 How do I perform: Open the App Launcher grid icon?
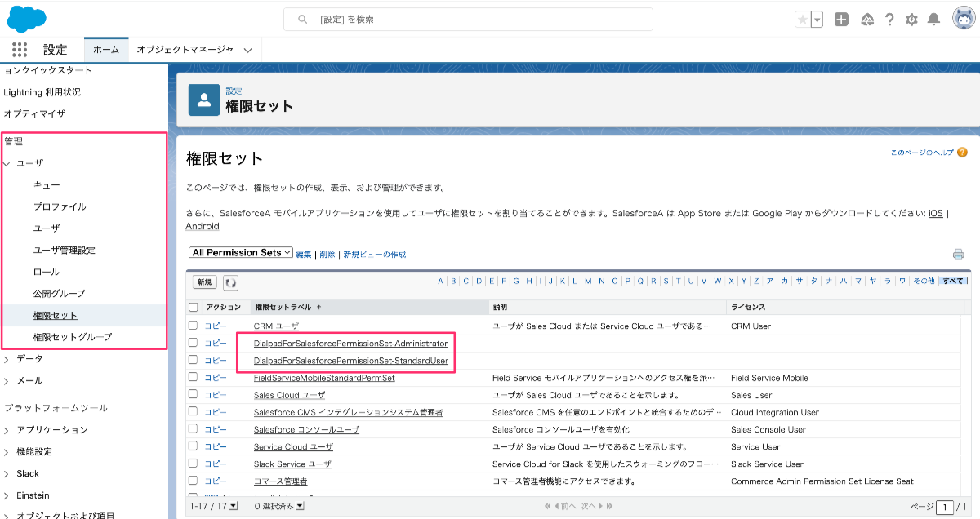coord(20,50)
